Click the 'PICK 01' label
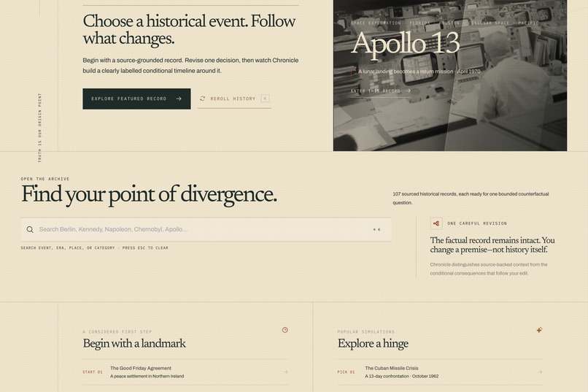 [x=346, y=372]
